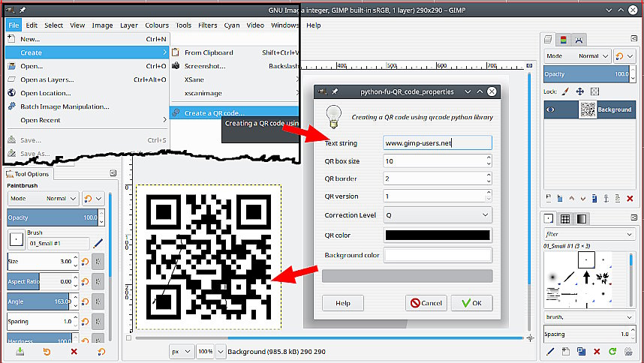Choose Open as Layers menu entry
Image resolution: width=644 pixels, height=363 pixels.
pos(87,79)
